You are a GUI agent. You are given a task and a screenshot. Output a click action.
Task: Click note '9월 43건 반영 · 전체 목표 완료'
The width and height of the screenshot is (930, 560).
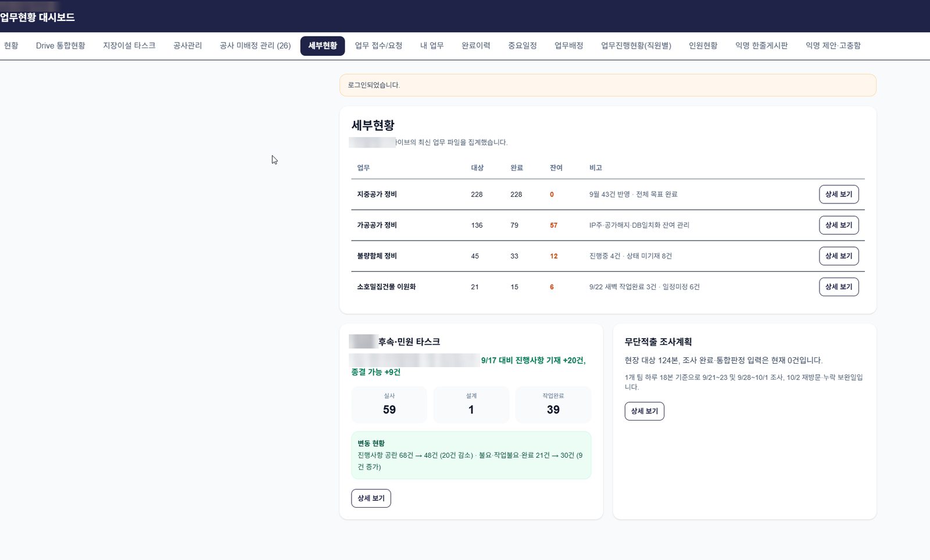click(633, 195)
